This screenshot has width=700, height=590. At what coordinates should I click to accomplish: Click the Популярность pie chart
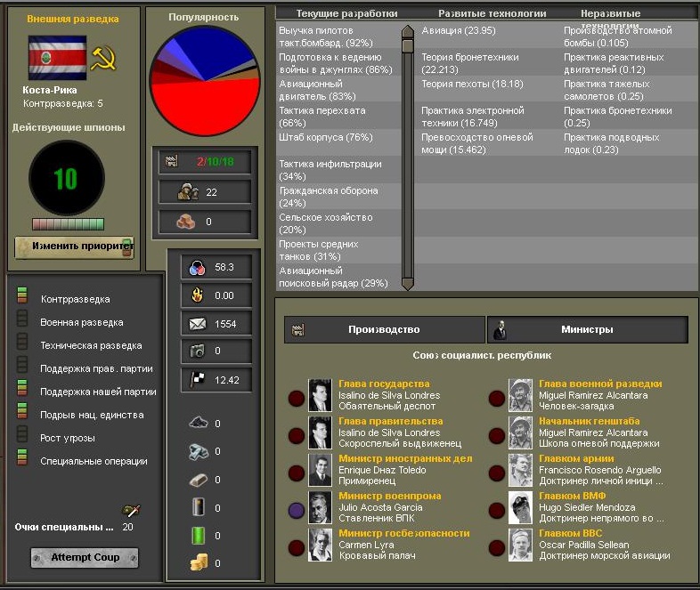205,81
